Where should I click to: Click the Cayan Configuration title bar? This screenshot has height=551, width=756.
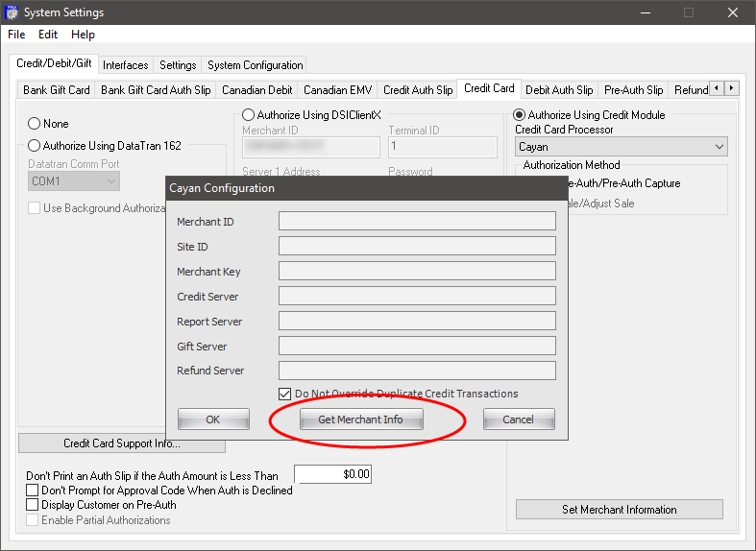[x=366, y=188]
